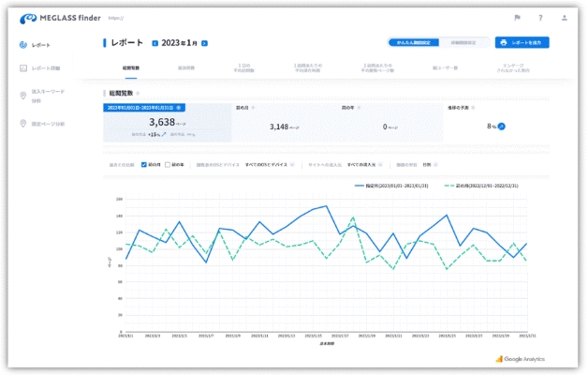Toggle the 前の月 dashed legend series
The height and width of the screenshot is (375, 588).
click(481, 186)
